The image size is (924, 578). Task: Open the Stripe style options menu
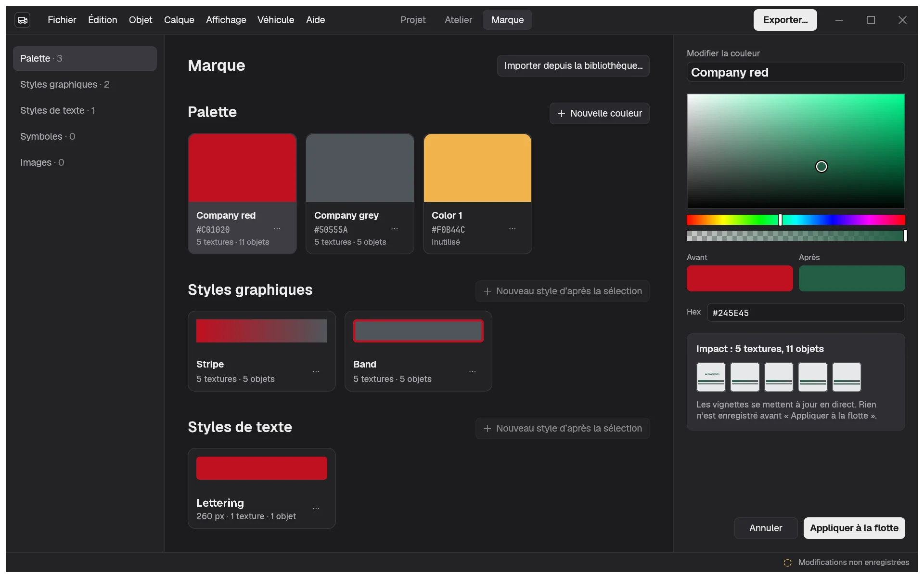(x=316, y=371)
